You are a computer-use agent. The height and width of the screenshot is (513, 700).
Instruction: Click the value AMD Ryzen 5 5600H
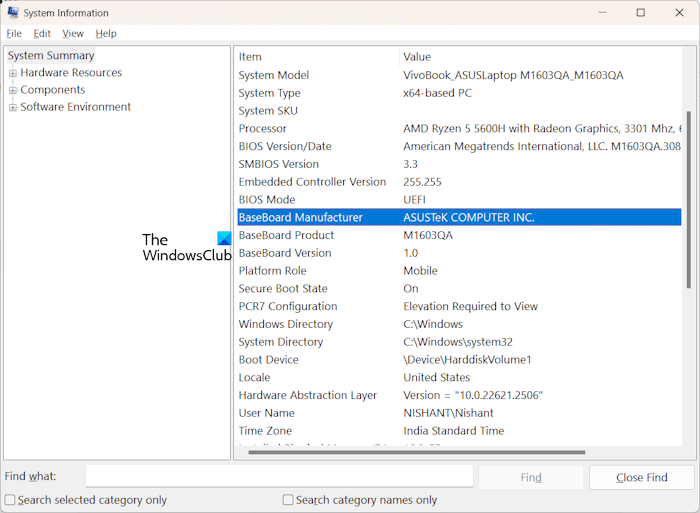[454, 129]
